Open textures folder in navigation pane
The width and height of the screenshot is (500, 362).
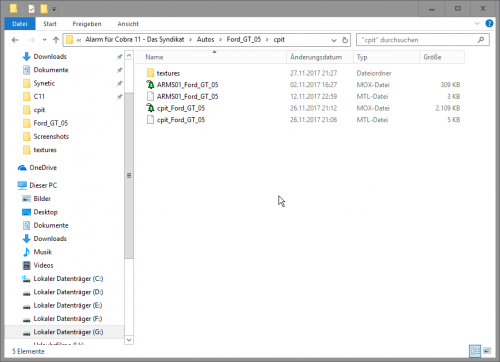(45, 150)
